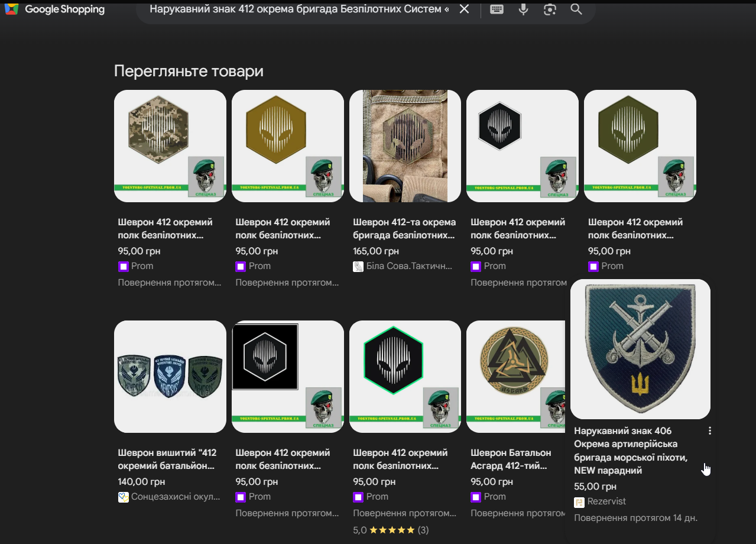Open the three-dot menu on 406 patch card
This screenshot has width=756, height=544.
pos(710,431)
